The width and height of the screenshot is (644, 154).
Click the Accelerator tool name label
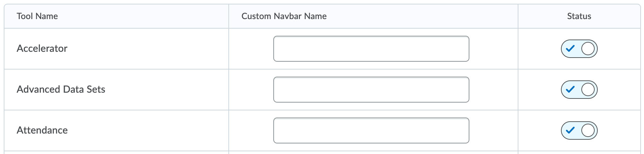point(42,49)
